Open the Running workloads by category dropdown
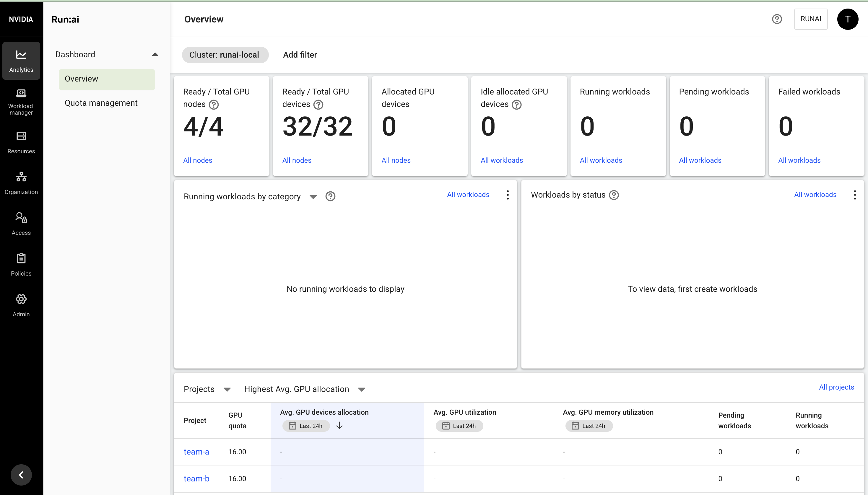Screen dimensions: 868x495 pos(313,197)
